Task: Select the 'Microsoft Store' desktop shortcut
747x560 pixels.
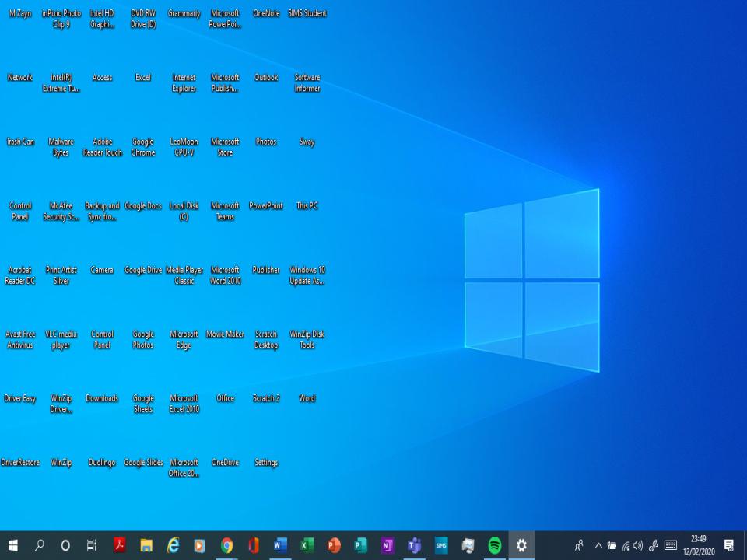Action: (225, 147)
